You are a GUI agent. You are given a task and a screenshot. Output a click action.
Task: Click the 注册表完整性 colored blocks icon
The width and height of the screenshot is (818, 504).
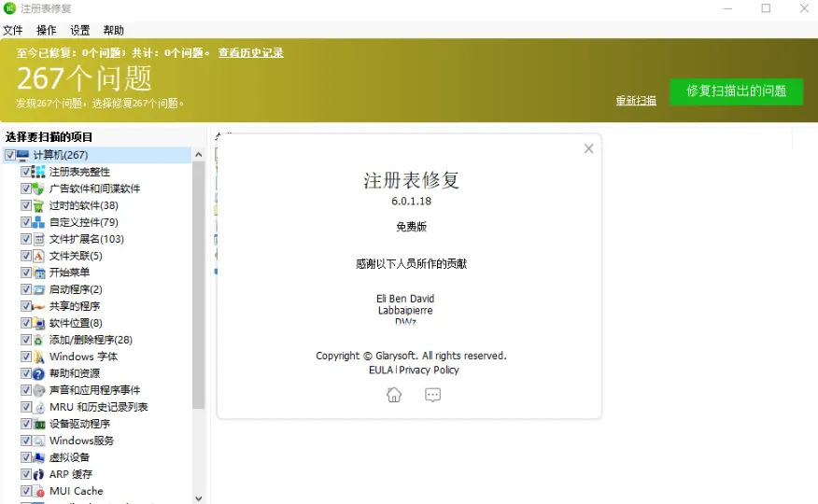[38, 172]
